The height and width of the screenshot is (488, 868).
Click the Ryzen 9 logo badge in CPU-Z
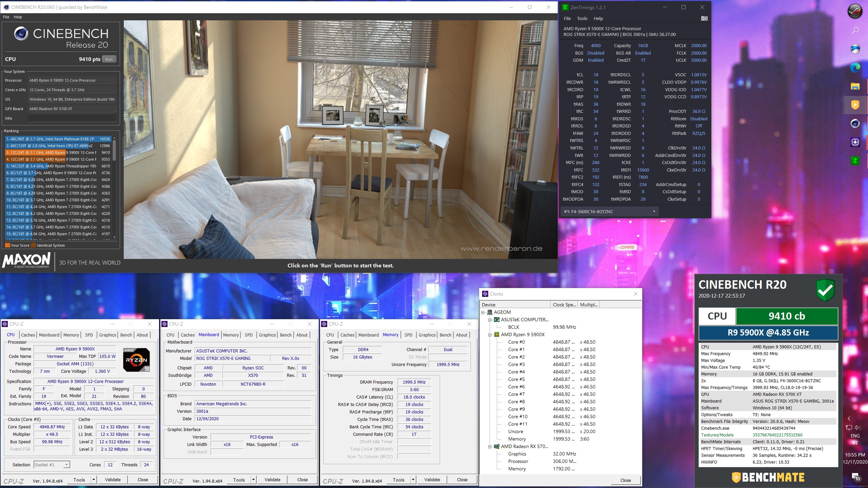click(x=136, y=360)
